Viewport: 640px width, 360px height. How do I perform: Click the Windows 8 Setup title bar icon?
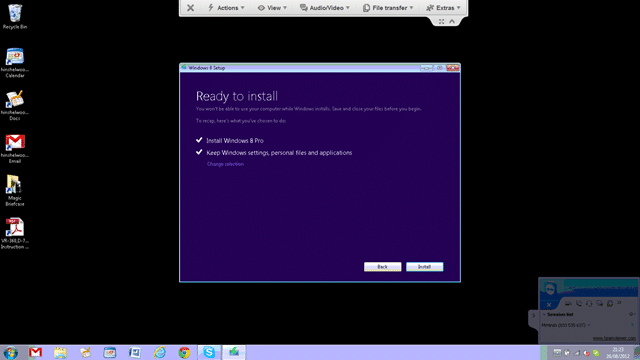pyautogui.click(x=184, y=67)
